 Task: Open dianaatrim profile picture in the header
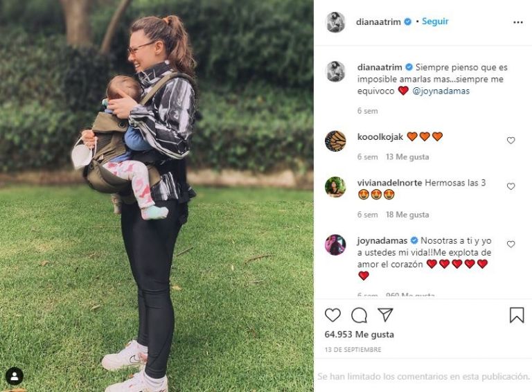coord(335,22)
